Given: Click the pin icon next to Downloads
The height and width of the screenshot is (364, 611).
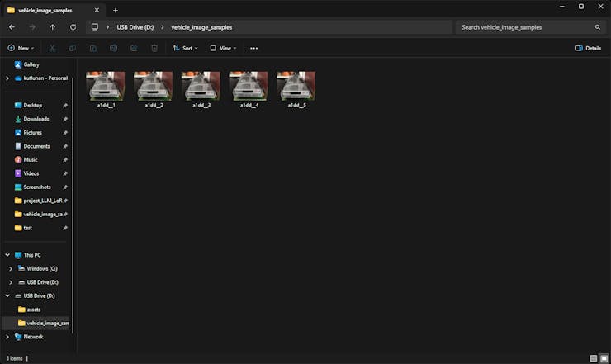Looking at the screenshot, I should click(65, 119).
